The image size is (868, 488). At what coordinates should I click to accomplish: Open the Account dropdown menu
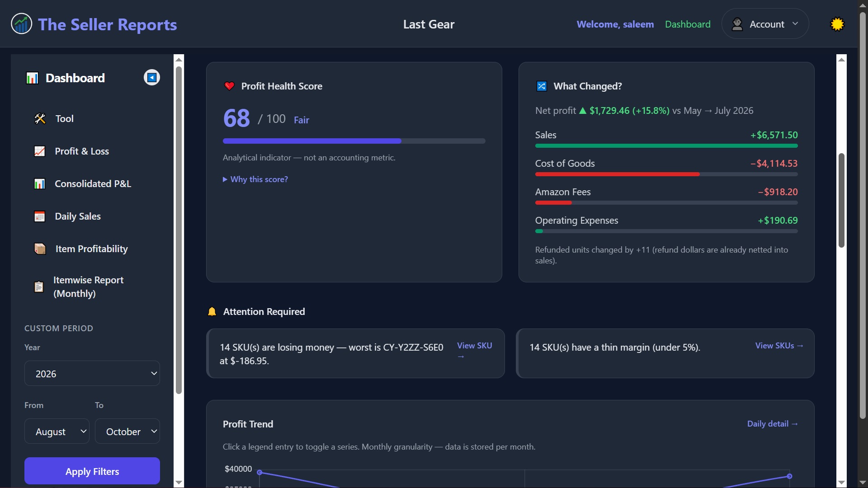[x=765, y=24]
